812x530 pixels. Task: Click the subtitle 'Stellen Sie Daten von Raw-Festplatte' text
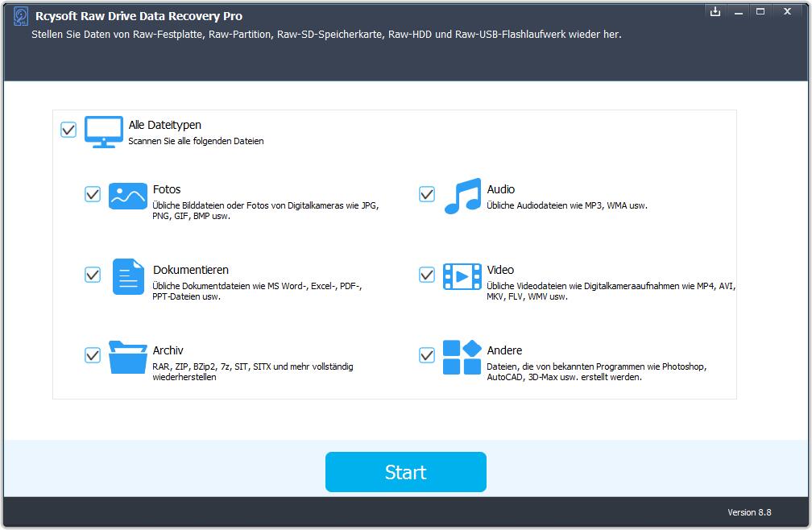click(x=326, y=35)
